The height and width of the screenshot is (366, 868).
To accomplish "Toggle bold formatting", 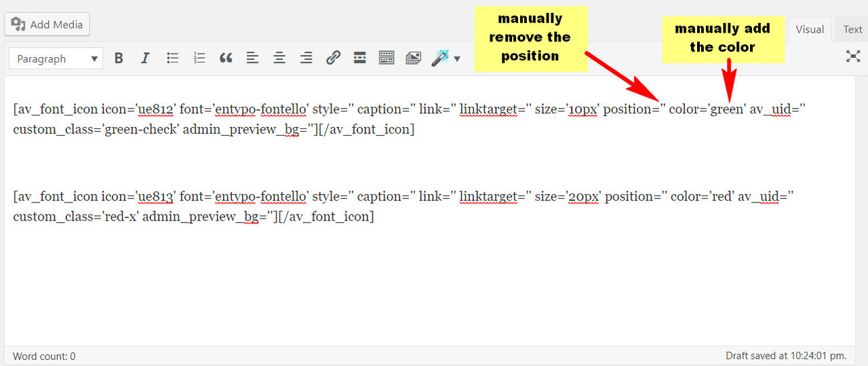I will 119,58.
